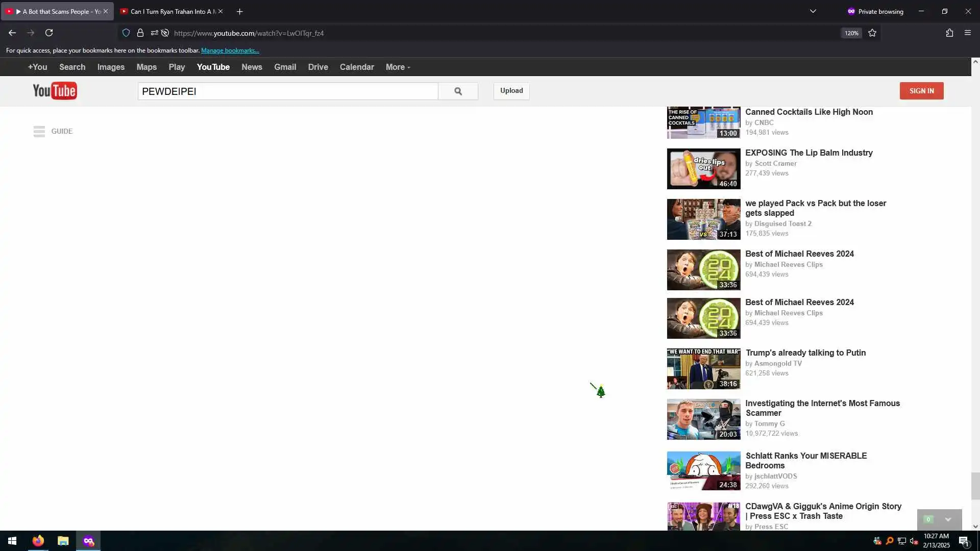Expand the chevron panel at bottom right
Viewport: 980px width, 551px height.
(948, 519)
